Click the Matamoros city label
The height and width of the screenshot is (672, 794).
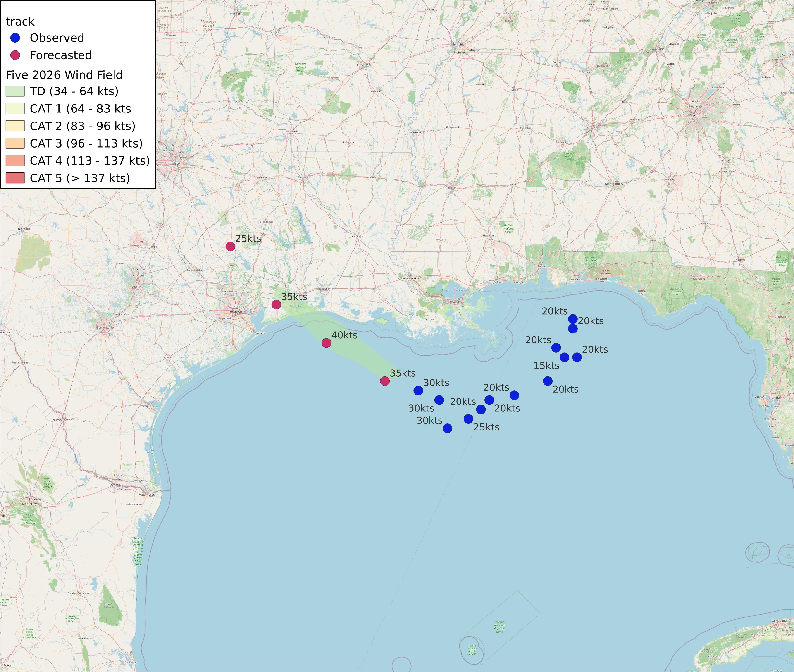click(x=147, y=495)
